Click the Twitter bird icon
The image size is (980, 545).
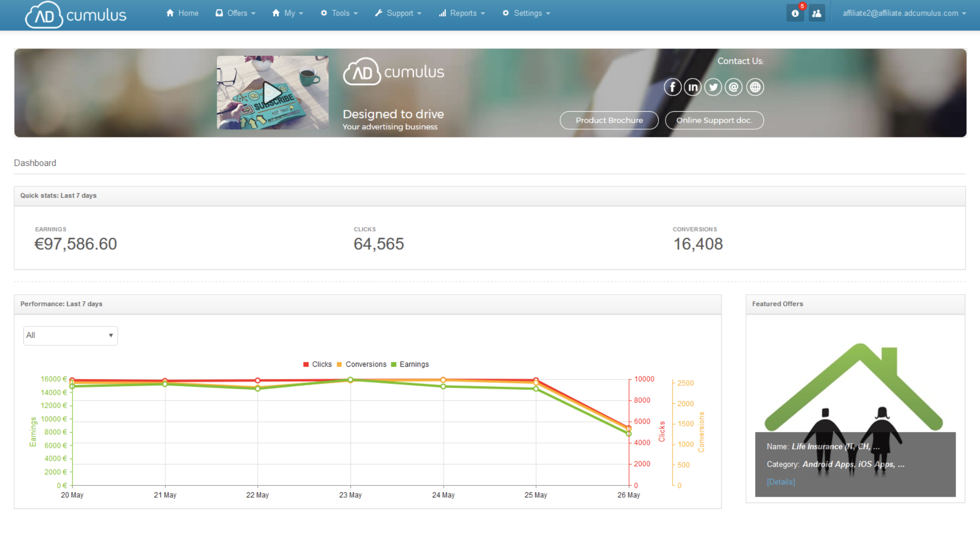pyautogui.click(x=713, y=87)
